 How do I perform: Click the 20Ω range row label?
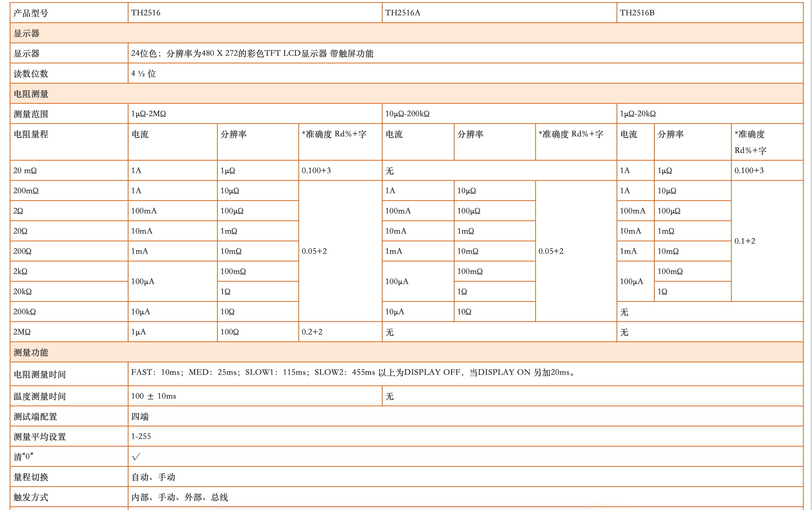(69, 231)
